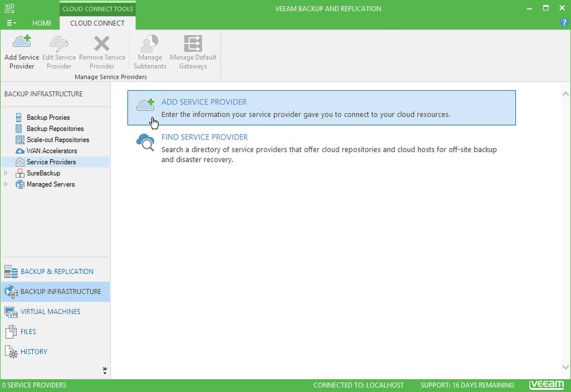The image size is (571, 392).
Task: Open the Files view label
Action: (28, 332)
